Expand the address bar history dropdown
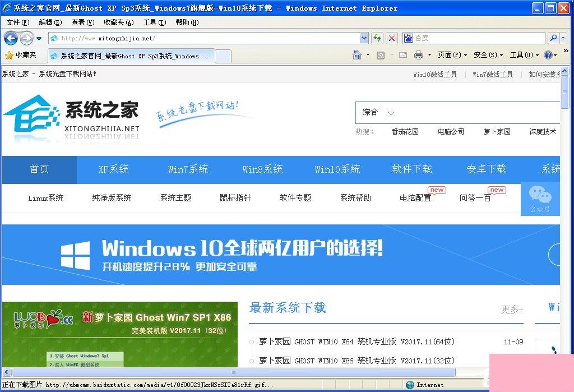The width and height of the screenshot is (574, 392). (x=364, y=38)
